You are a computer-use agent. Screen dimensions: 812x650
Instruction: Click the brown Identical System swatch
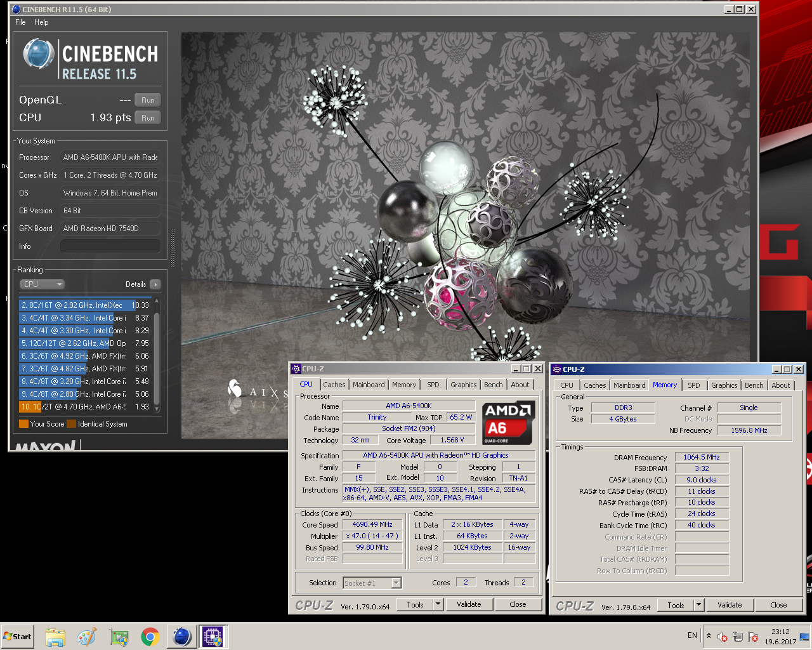pos(71,424)
